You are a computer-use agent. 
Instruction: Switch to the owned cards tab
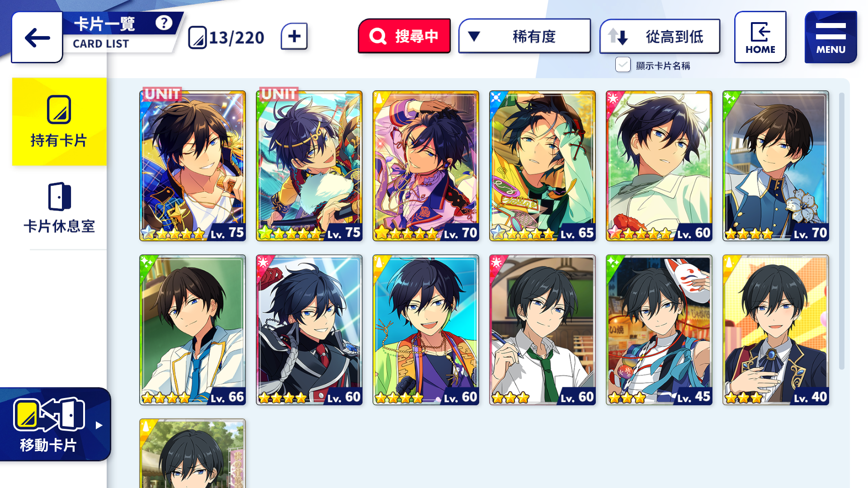[59, 122]
